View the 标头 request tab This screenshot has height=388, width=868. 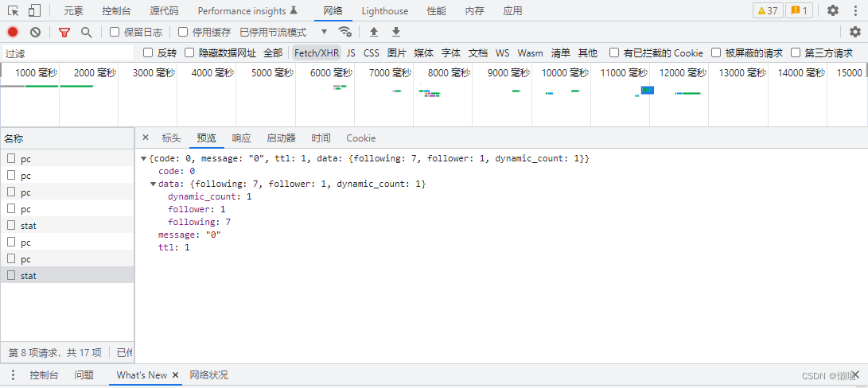coord(171,138)
